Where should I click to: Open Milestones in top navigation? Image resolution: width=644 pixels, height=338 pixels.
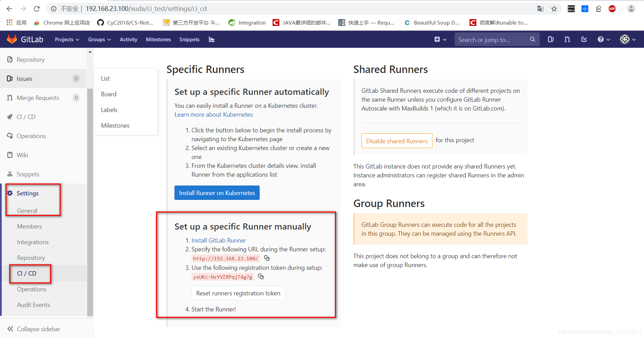coord(158,40)
